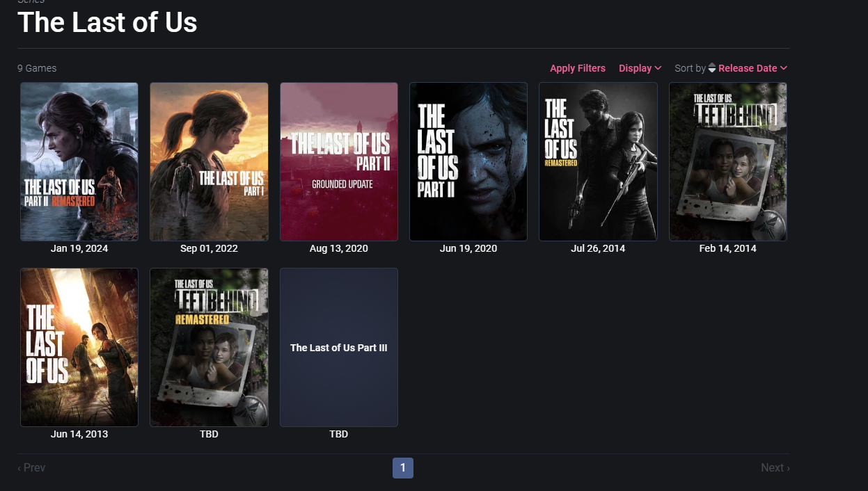This screenshot has height=491, width=868.
Task: Open The Last of Us Part II Remastered cover
Action: pos(79,162)
